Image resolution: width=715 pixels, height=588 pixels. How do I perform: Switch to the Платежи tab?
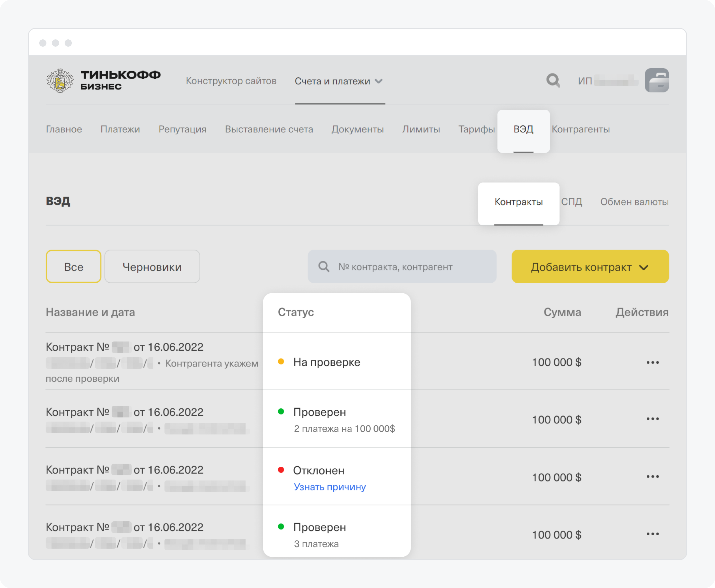point(120,129)
